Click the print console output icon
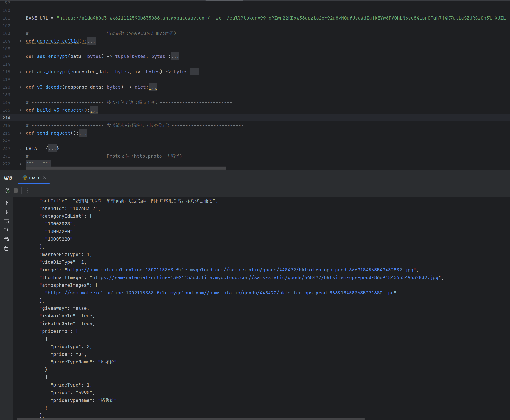Viewport: 510px width, 420px height. (x=6, y=239)
